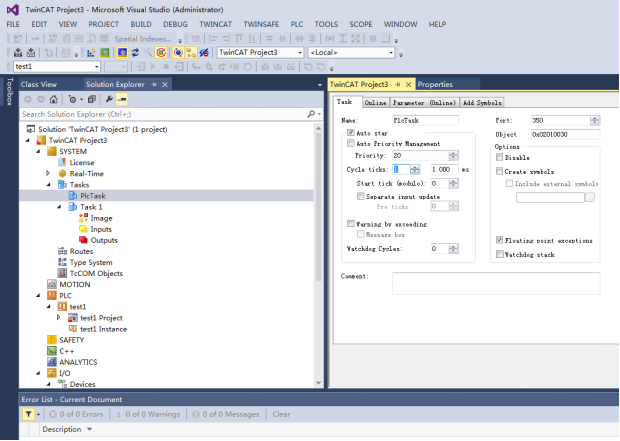Image resolution: width=620 pixels, height=441 pixels.
Task: Enable Auto Priority Management checkbox
Action: tap(351, 143)
